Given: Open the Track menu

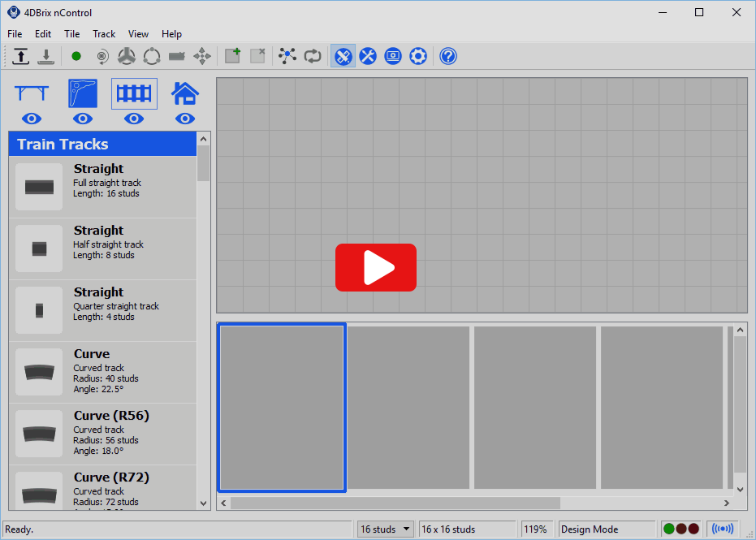Looking at the screenshot, I should tap(104, 34).
